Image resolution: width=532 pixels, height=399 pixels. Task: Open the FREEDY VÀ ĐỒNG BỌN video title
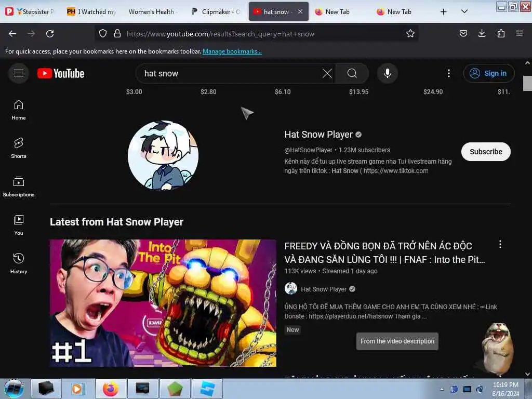point(385,253)
